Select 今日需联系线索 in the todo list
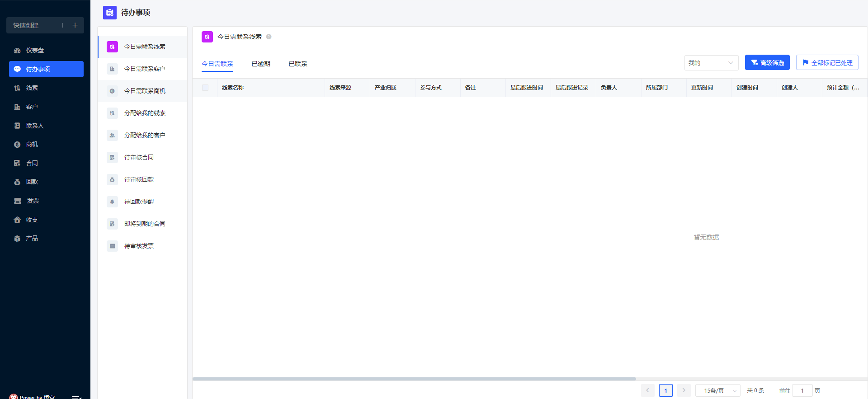Screen dimensions: 868x399 [142, 47]
